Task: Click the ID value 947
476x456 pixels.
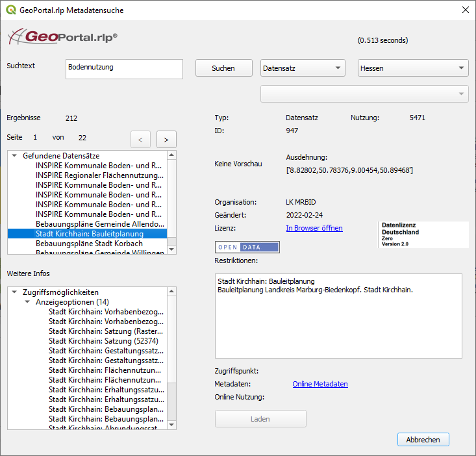Action: (x=292, y=131)
